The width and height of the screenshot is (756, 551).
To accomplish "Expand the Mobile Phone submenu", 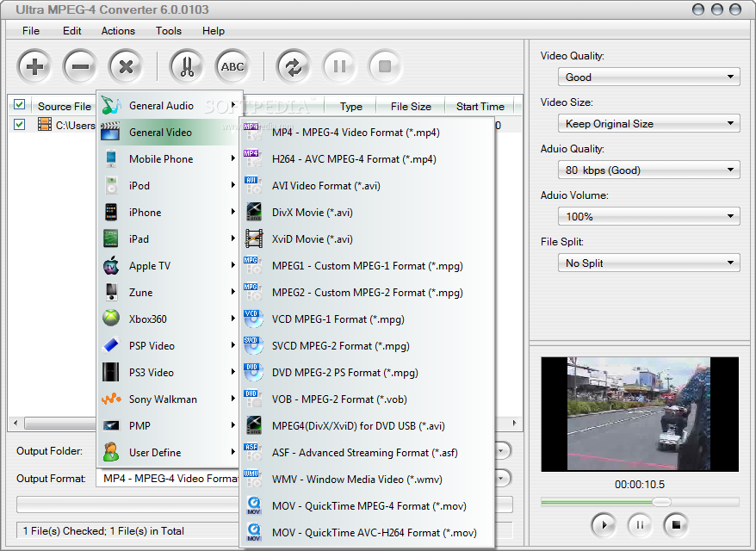I will click(168, 158).
